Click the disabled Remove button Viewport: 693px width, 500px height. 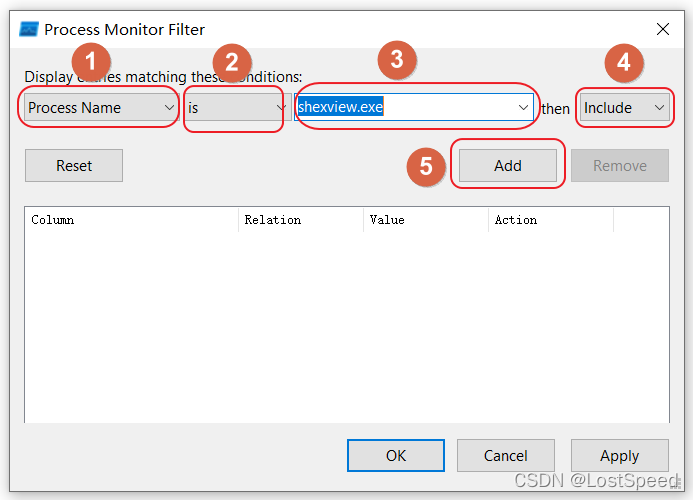[x=620, y=165]
